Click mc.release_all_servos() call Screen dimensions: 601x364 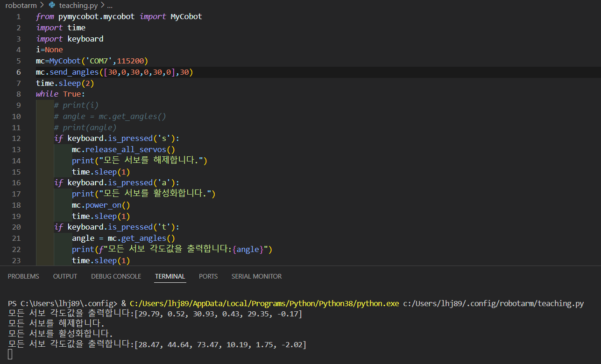click(x=123, y=149)
